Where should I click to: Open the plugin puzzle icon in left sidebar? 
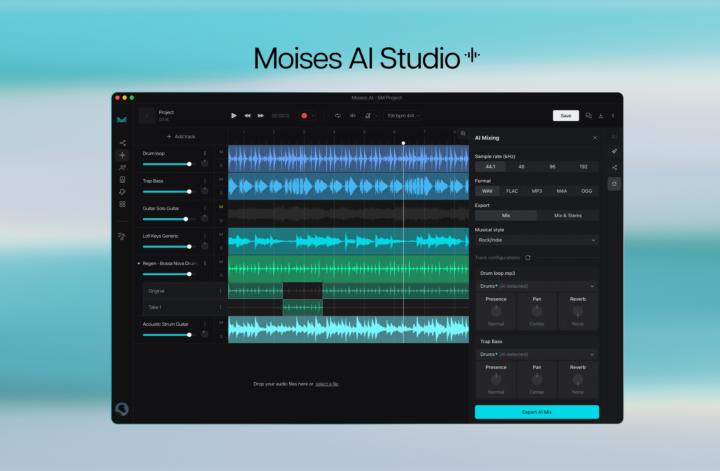click(123, 192)
